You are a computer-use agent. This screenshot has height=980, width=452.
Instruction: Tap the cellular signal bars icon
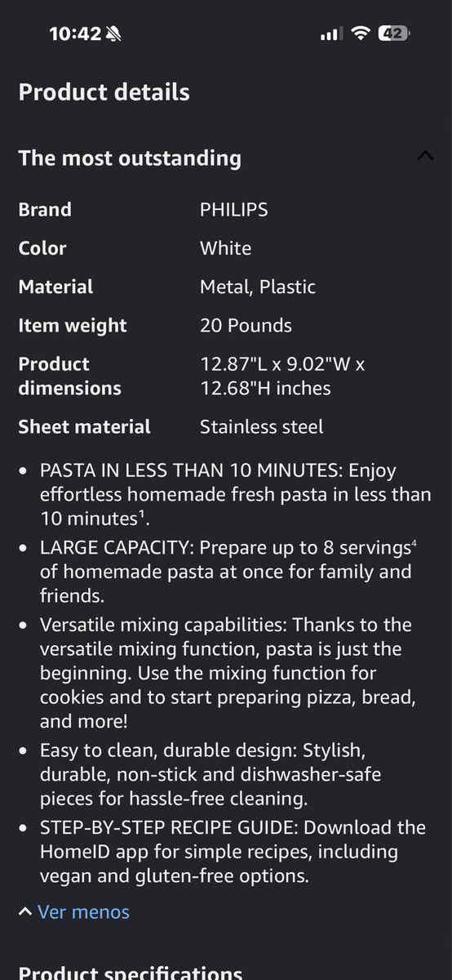point(330,34)
